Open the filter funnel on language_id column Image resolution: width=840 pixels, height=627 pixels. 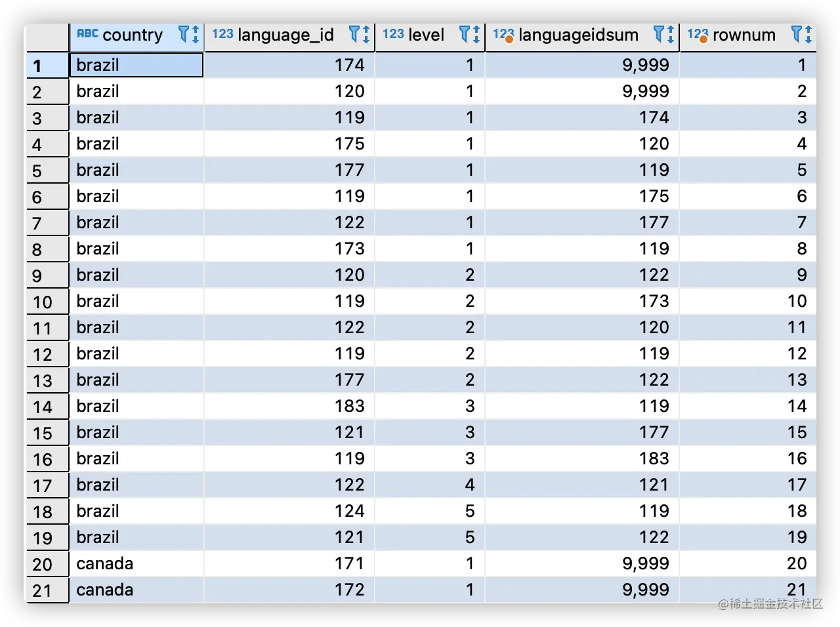354,33
